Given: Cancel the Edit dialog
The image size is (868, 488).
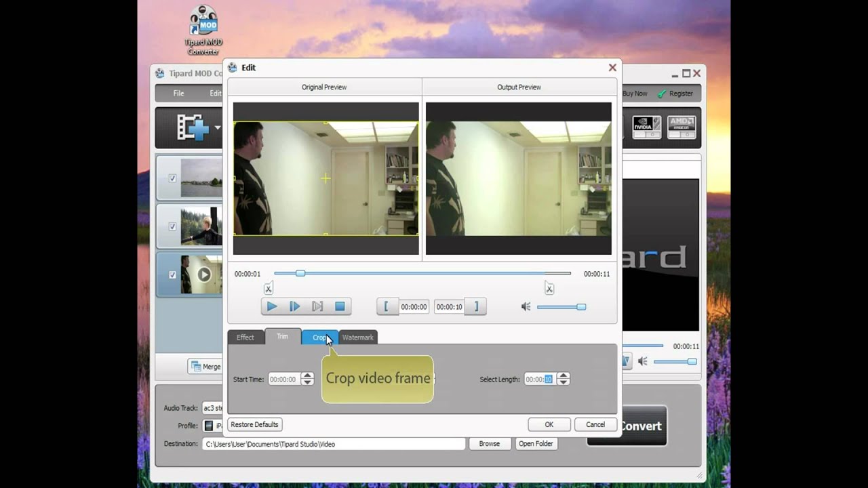Looking at the screenshot, I should coord(595,424).
